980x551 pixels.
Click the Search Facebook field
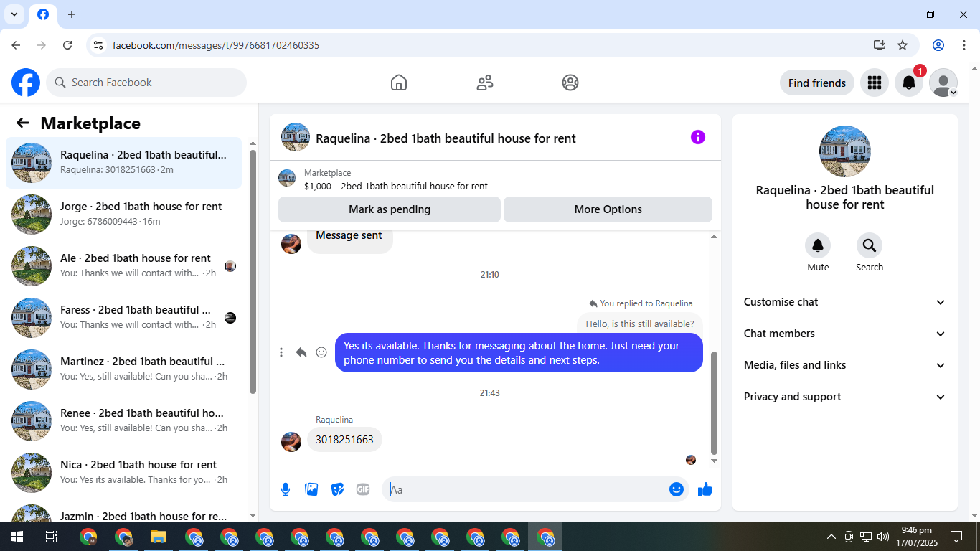pos(146,83)
